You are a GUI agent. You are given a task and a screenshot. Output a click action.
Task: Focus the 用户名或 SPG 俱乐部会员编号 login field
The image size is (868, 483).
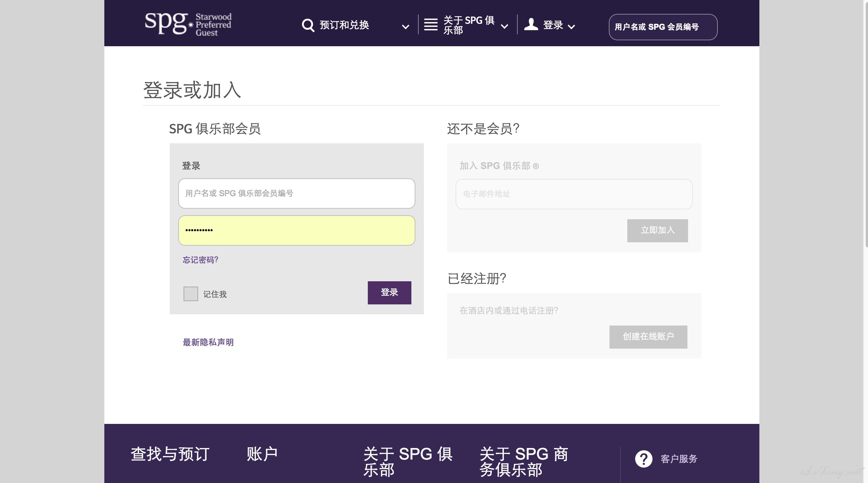coord(296,193)
